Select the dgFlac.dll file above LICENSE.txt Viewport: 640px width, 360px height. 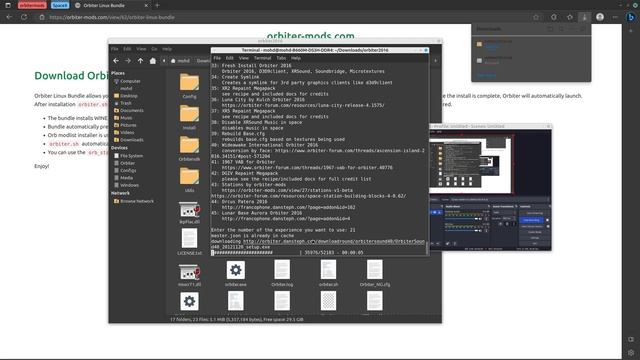[189, 212]
